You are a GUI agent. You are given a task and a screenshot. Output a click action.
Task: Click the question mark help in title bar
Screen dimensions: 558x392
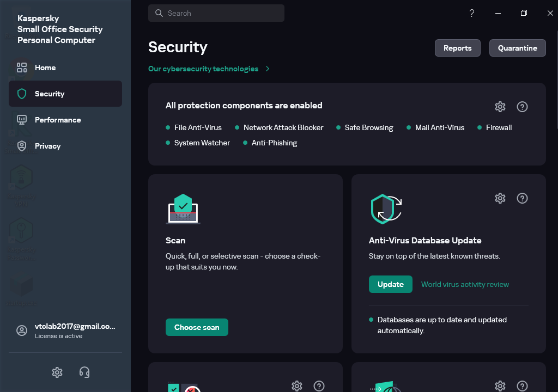(x=472, y=13)
